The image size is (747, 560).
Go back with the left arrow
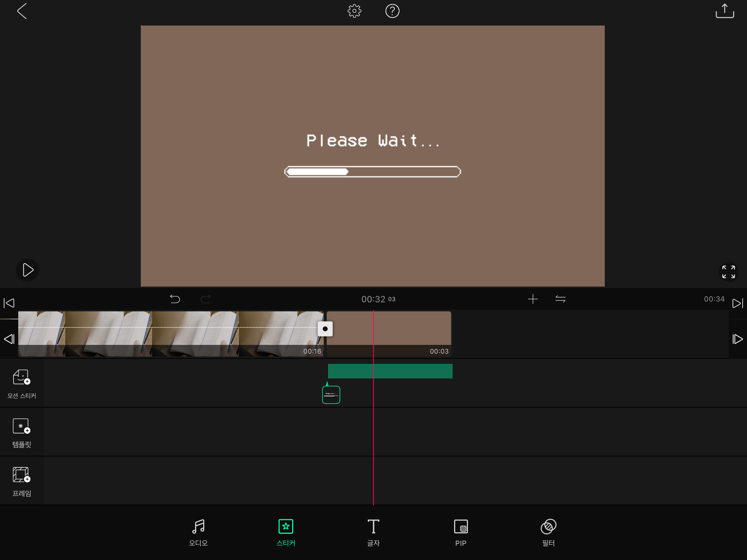click(22, 11)
